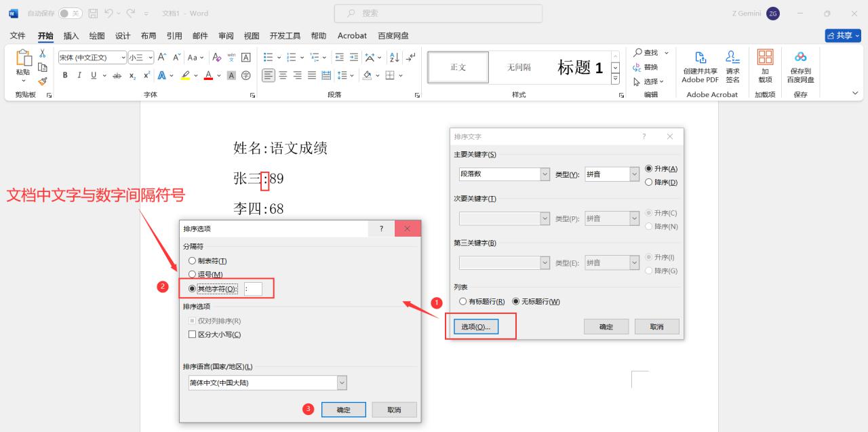Collapse the ribbon chevron

[855, 94]
